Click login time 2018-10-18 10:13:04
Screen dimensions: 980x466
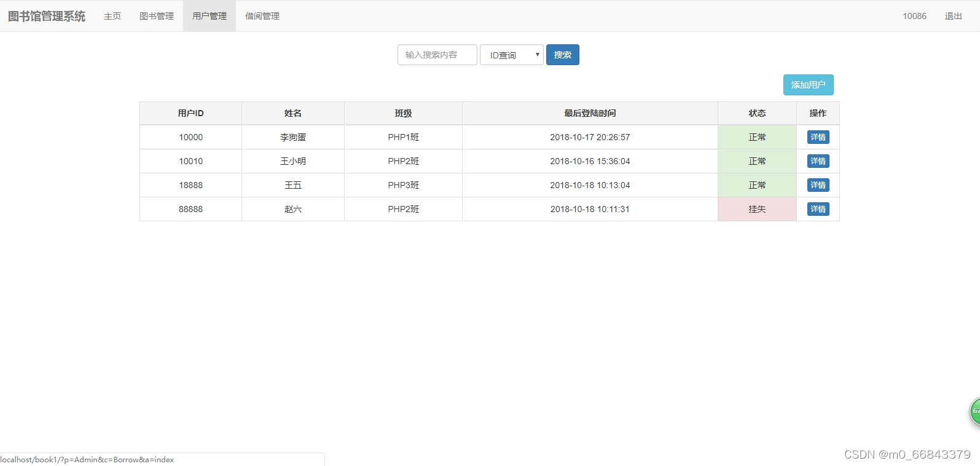(x=590, y=185)
